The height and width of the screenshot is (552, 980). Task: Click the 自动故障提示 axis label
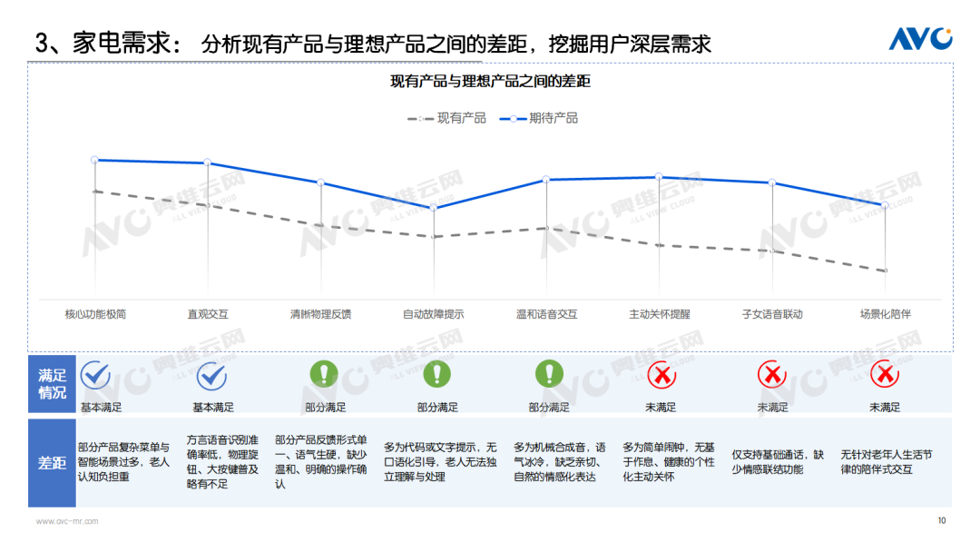[x=434, y=314]
